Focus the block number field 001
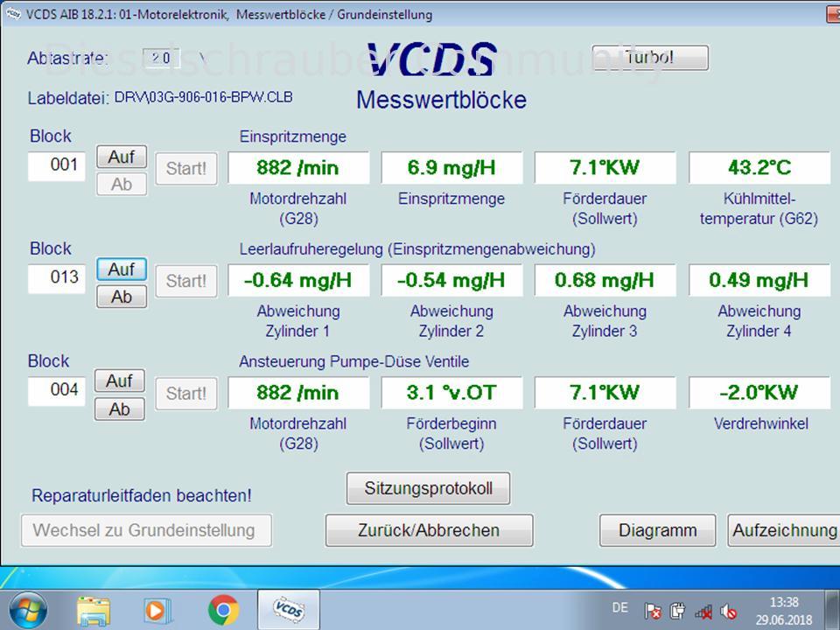Image resolution: width=840 pixels, height=630 pixels. coord(57,165)
